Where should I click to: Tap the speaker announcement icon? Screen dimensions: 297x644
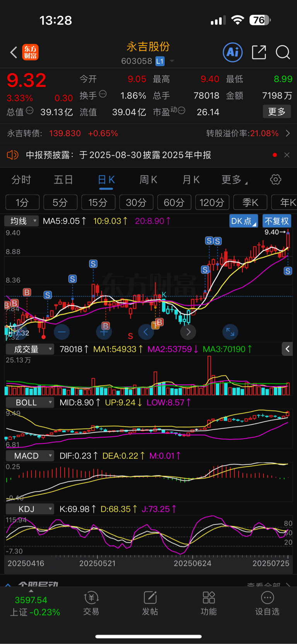coord(13,155)
